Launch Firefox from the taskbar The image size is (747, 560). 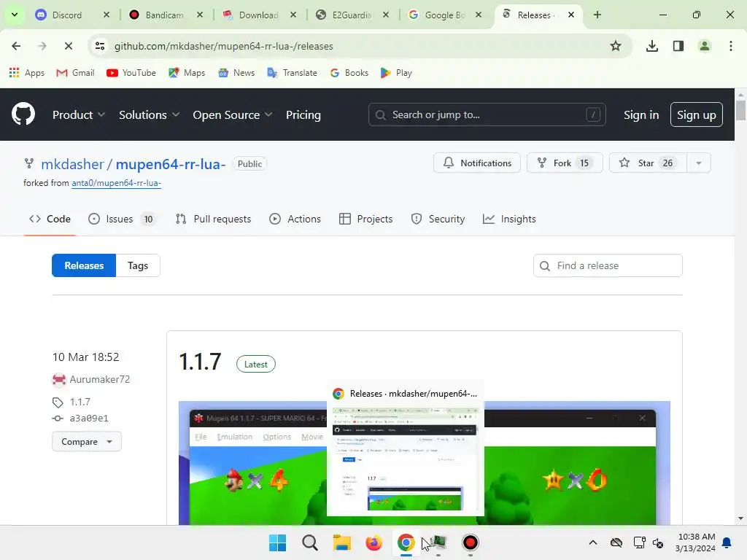[374, 542]
